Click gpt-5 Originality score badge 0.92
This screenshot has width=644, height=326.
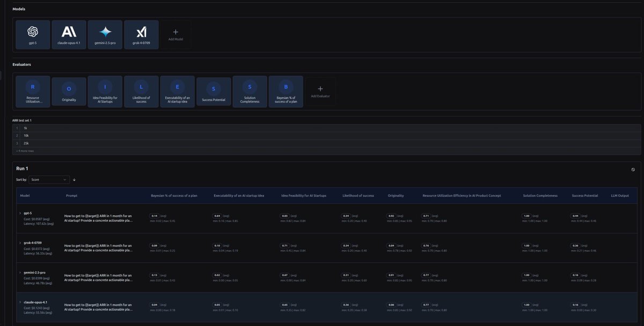point(391,216)
